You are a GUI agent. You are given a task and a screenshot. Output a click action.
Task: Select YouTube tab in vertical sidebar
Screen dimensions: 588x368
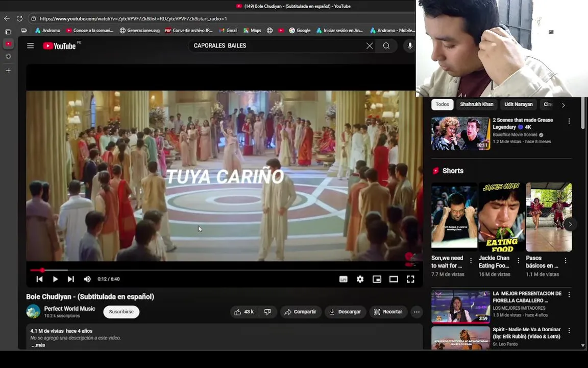[8, 44]
